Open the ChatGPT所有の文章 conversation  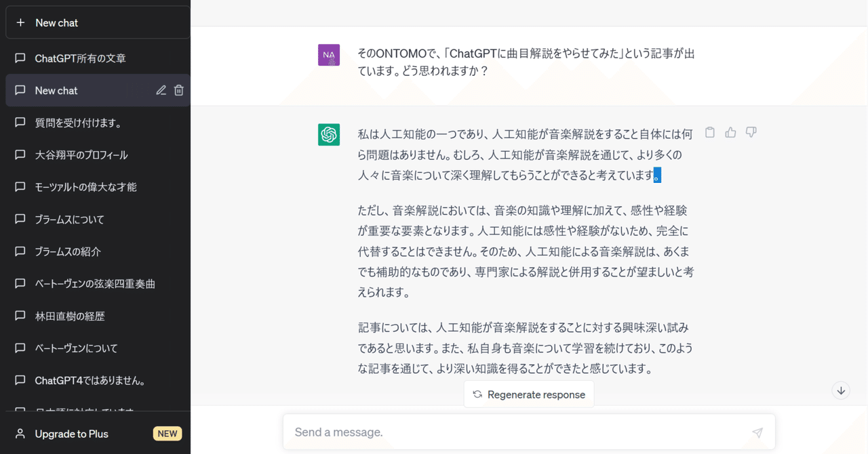78,58
